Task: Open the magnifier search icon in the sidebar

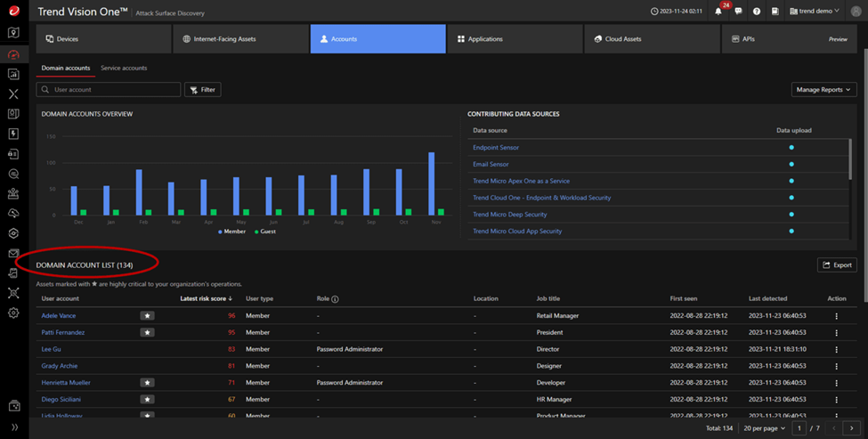Action: 14,174
